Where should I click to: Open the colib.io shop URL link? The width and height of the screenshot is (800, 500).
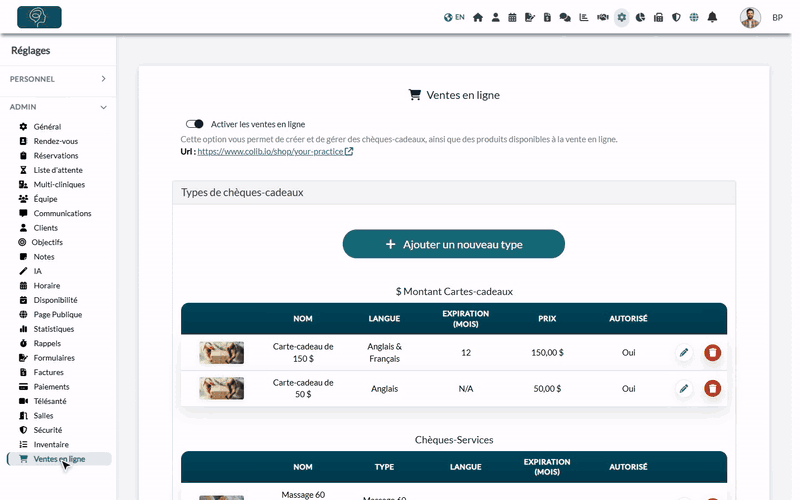tap(270, 152)
